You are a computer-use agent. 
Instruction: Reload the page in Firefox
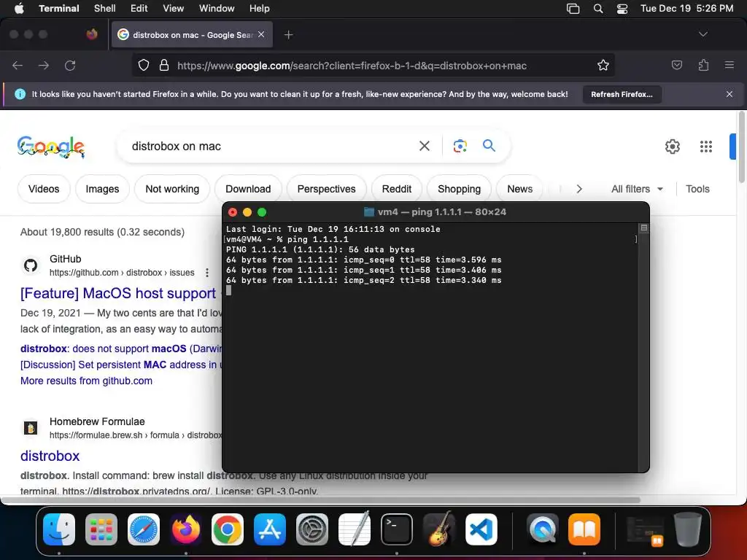(x=70, y=66)
